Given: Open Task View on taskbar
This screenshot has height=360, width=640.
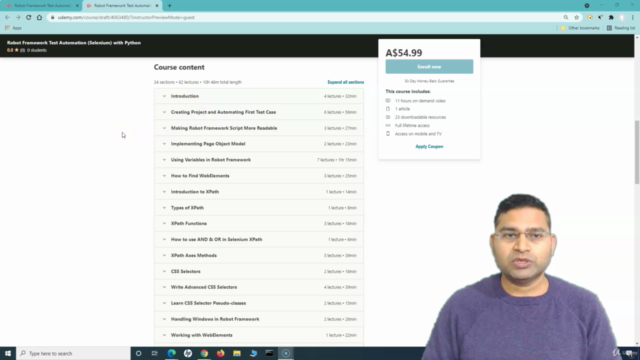Looking at the screenshot, I should pyautogui.click(x=155, y=353).
